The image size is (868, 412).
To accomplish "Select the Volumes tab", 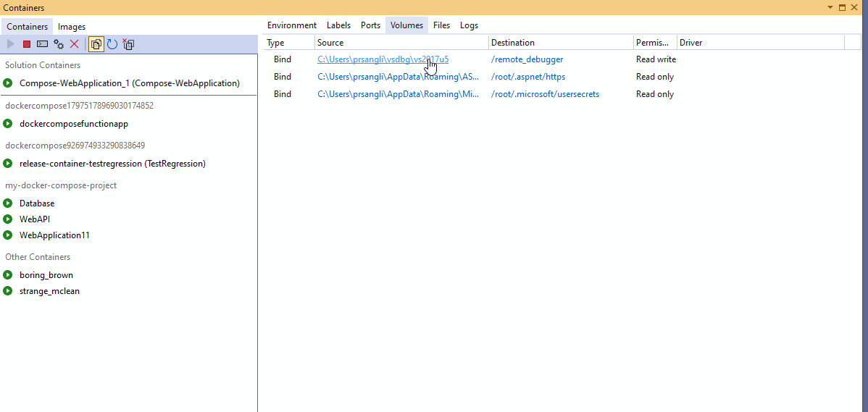I will pos(407,25).
